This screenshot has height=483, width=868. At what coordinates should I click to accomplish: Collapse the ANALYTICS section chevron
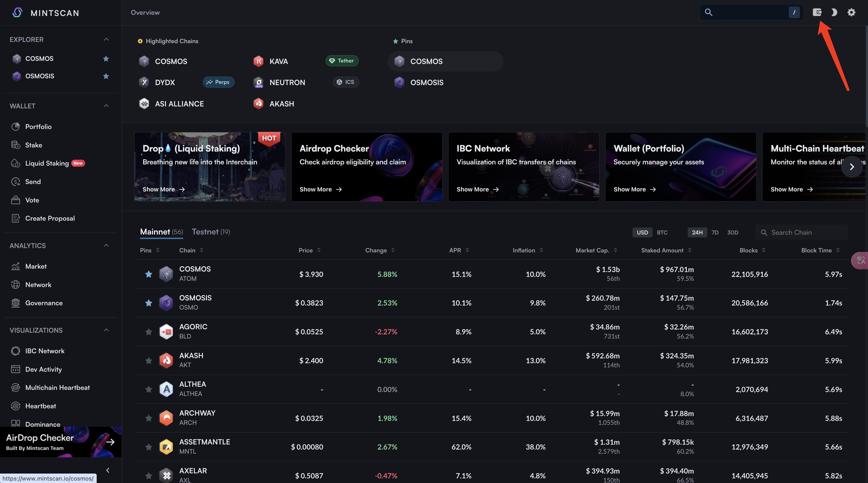coord(106,245)
